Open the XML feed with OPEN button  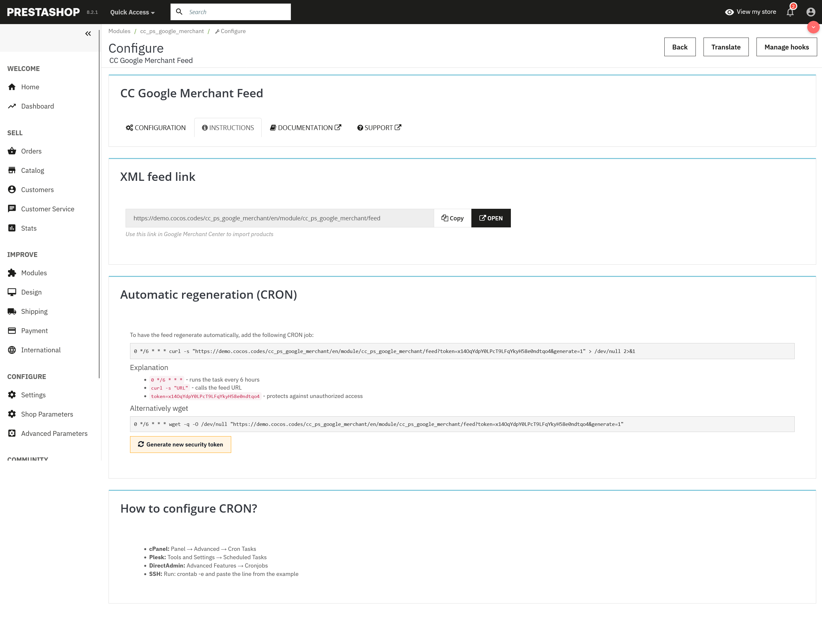pos(491,218)
